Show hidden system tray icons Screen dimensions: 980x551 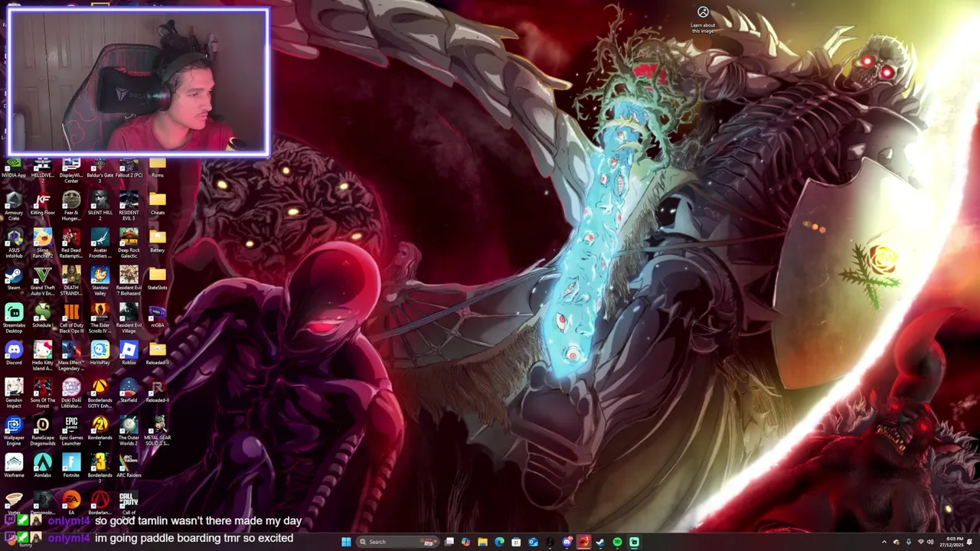click(884, 542)
